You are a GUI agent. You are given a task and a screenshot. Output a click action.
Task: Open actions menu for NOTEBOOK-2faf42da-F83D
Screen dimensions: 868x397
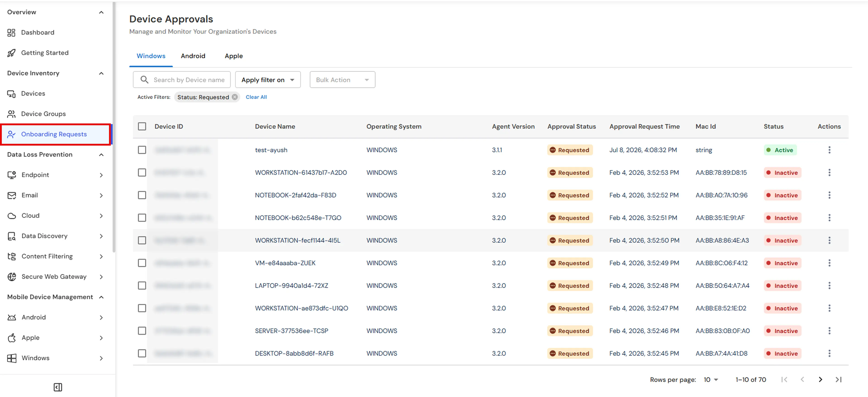pyautogui.click(x=829, y=195)
